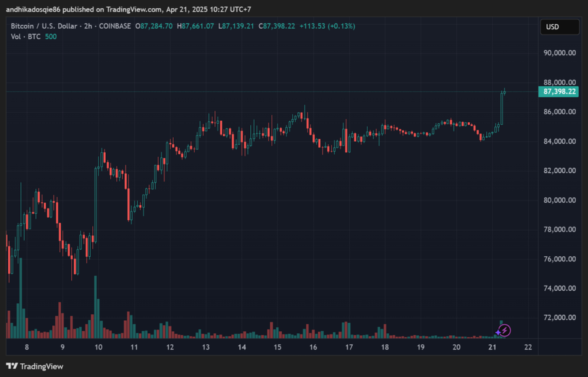Click date 8 on the time axis

[x=26, y=348]
